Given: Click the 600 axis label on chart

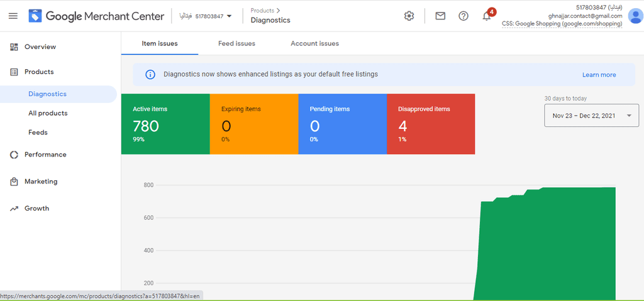Looking at the screenshot, I should 148,217.
